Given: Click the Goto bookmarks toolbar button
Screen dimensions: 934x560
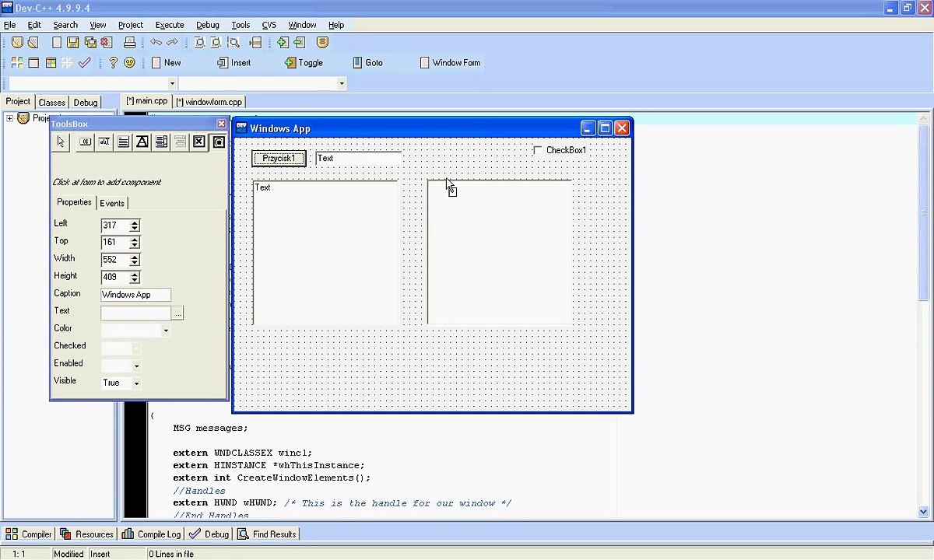Looking at the screenshot, I should 368,63.
